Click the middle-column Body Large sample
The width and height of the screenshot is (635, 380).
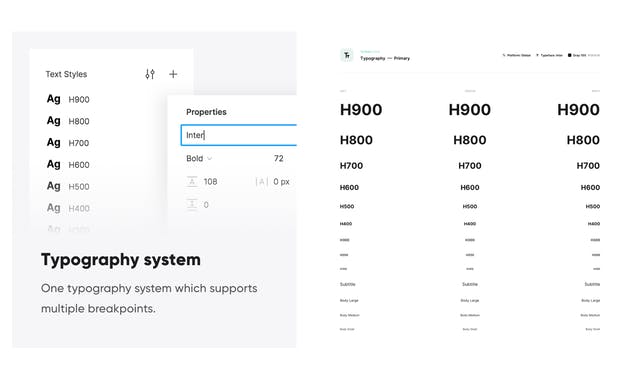coord(470,301)
